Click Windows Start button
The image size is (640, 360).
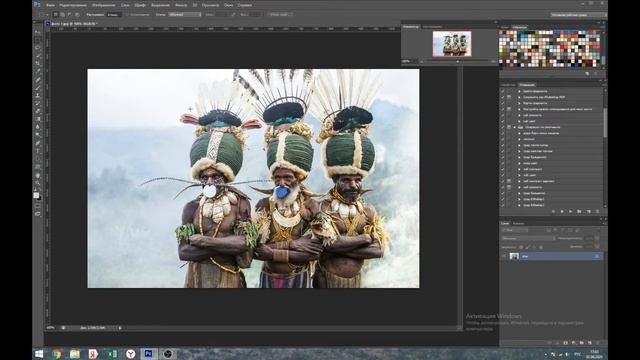pos(39,353)
